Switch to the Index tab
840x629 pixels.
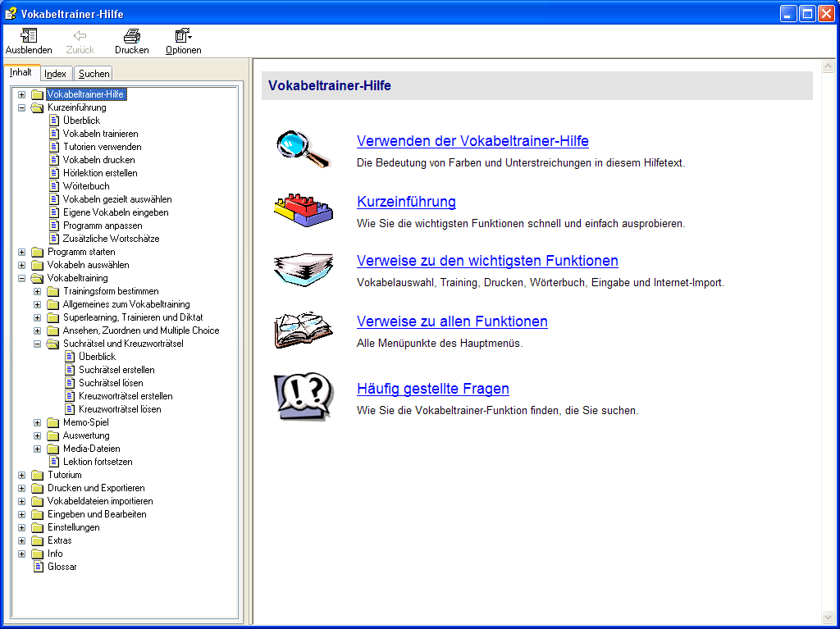(55, 74)
